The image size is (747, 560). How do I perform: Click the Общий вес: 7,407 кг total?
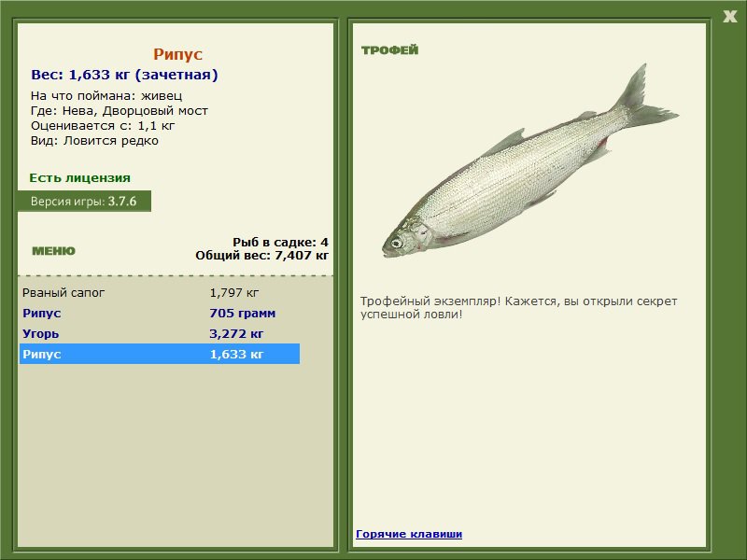point(262,255)
